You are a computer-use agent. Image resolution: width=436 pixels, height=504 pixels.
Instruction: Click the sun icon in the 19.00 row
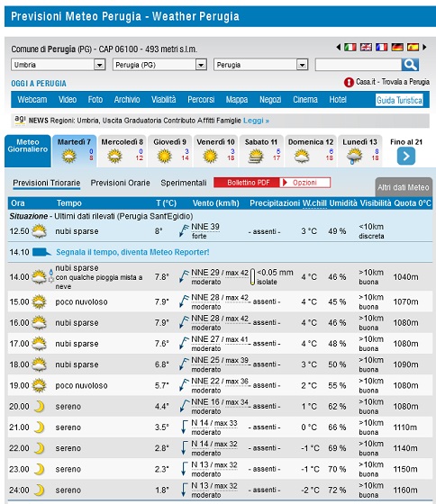tap(40, 385)
